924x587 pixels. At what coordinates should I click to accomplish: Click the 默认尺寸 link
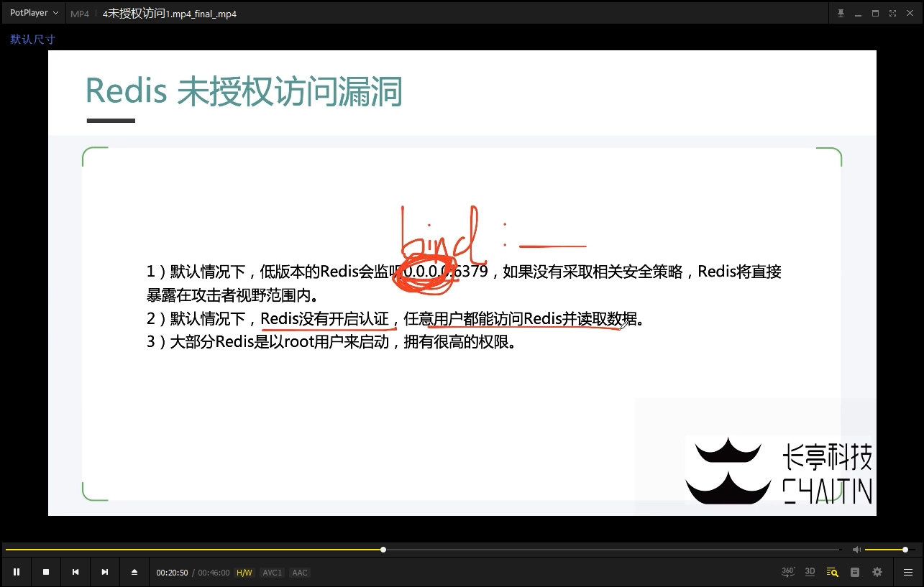point(32,39)
